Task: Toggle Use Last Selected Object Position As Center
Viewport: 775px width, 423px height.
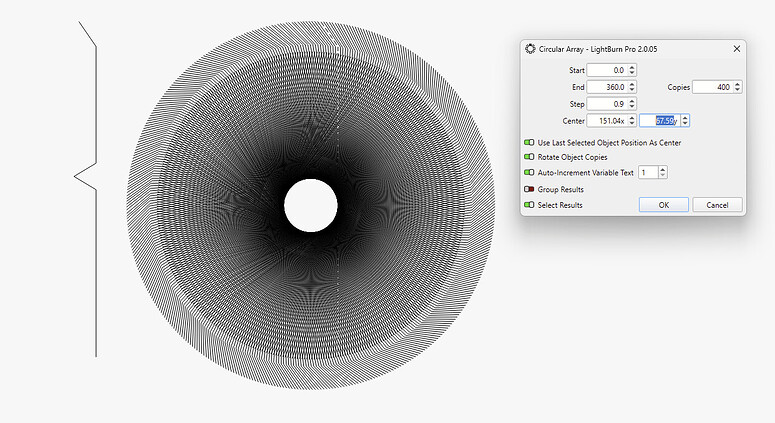Action: click(529, 142)
